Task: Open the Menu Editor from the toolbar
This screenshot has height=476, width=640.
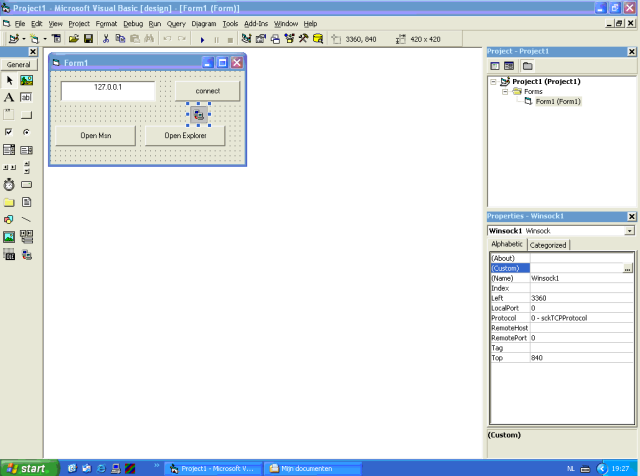Action: point(57,39)
